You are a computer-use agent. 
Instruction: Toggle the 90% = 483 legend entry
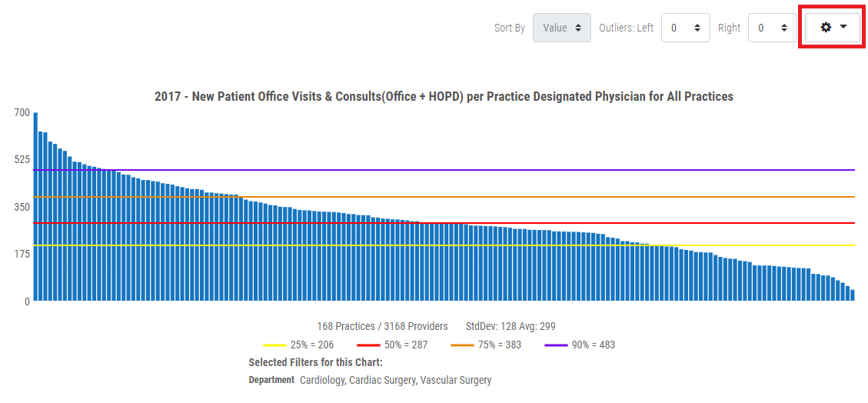point(580,345)
